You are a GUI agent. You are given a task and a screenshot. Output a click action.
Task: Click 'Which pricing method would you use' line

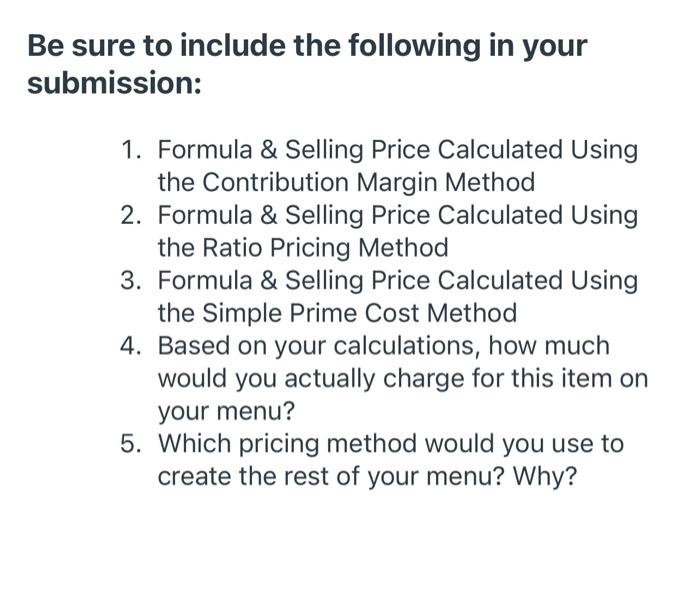(x=390, y=443)
